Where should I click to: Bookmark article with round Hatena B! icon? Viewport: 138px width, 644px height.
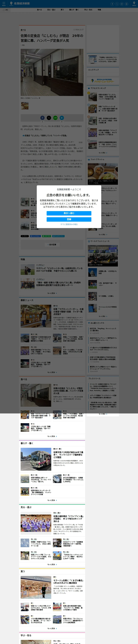(62, 118)
